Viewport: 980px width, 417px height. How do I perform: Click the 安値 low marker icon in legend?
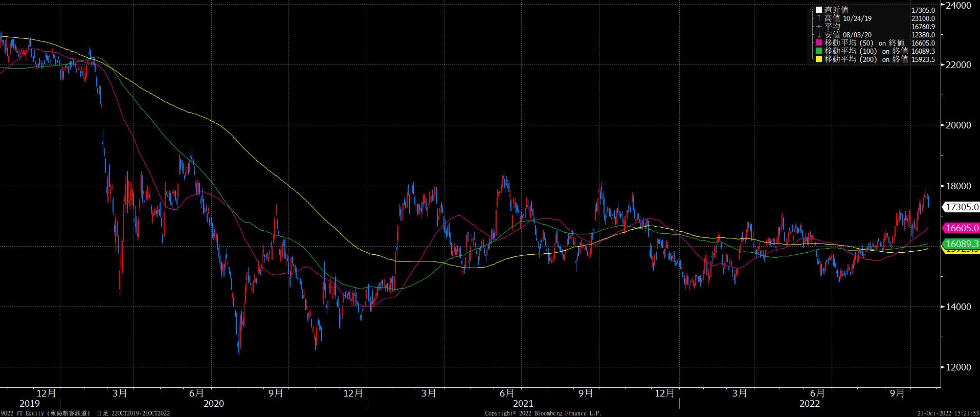[x=819, y=35]
